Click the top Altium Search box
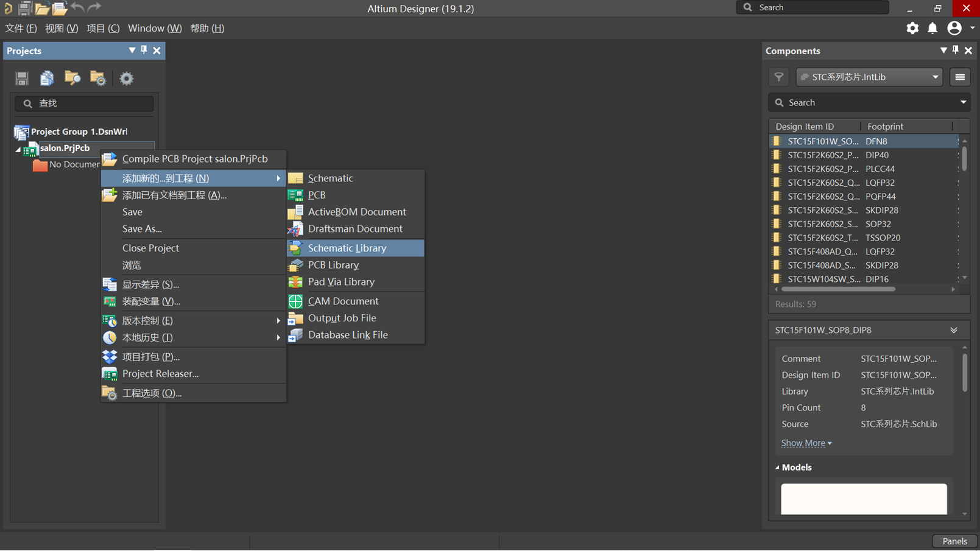Screen dimensions: 980x551 813,7
